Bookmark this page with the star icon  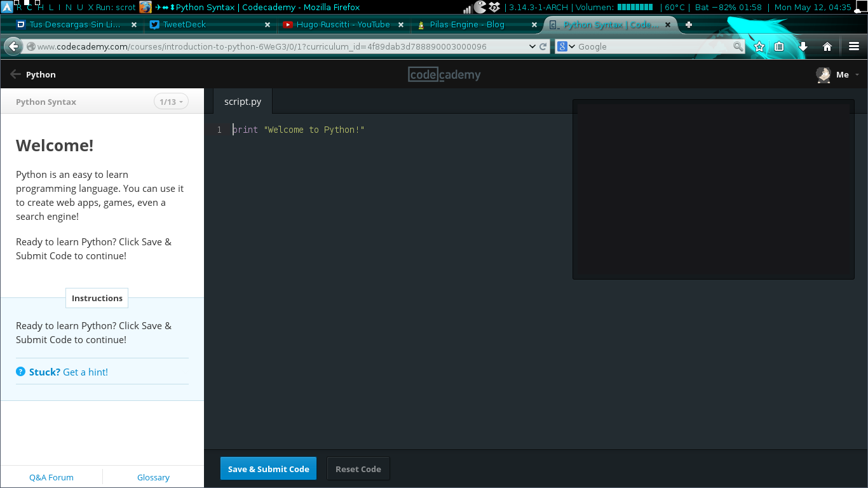(x=759, y=46)
